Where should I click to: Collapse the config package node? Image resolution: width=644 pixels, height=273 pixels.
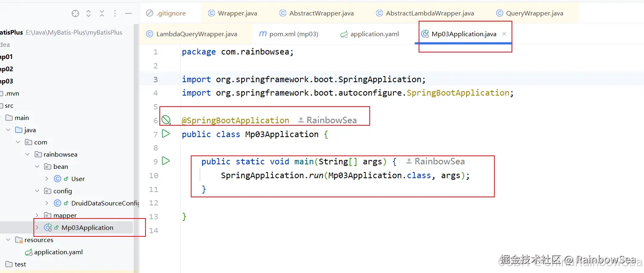coord(37,191)
